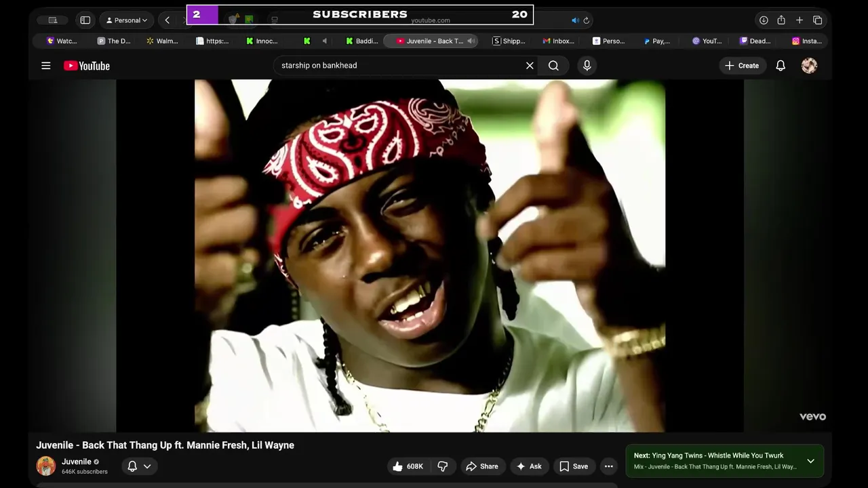868x488 pixels.
Task: Switch to the Innoc... tab
Action: point(262,41)
